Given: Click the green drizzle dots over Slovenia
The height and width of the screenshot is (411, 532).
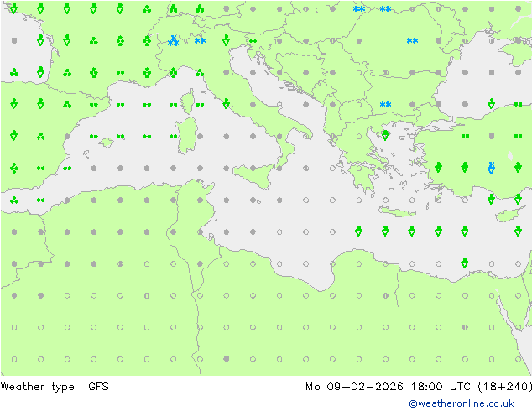Looking at the screenshot, I should click(253, 41).
